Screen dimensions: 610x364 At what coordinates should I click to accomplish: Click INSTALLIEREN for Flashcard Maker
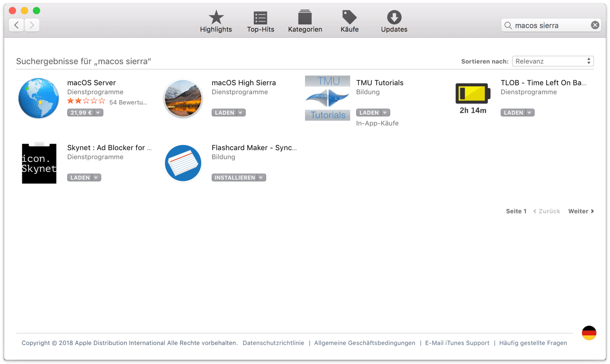[x=234, y=178]
